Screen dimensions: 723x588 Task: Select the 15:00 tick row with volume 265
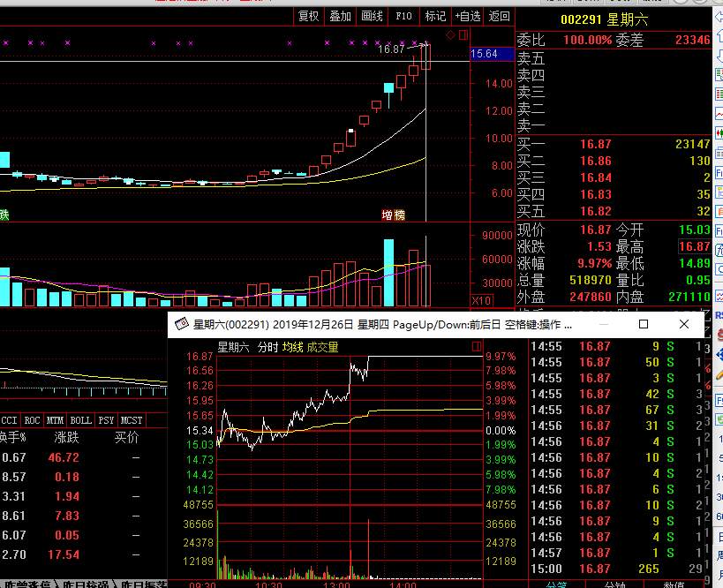[616, 569]
